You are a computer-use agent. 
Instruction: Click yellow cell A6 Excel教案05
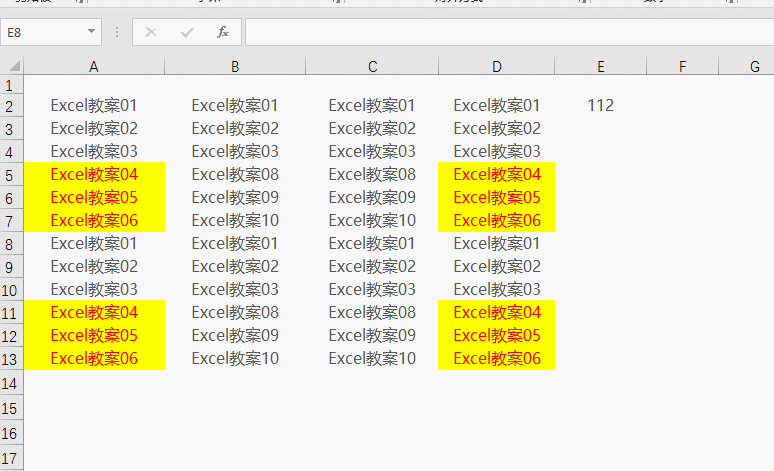94,197
